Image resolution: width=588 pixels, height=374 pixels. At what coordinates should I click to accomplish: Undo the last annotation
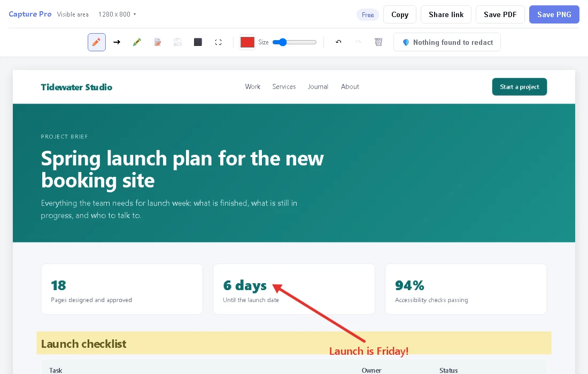tap(338, 42)
